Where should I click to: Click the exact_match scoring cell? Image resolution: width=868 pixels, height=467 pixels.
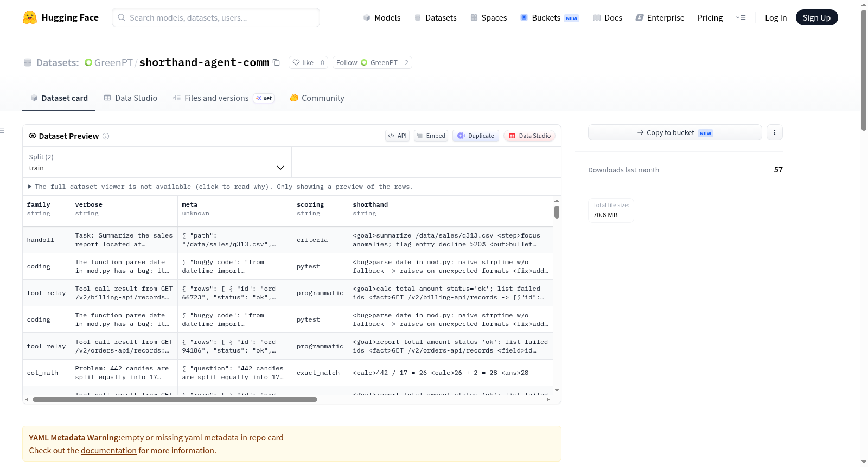[x=320, y=373]
